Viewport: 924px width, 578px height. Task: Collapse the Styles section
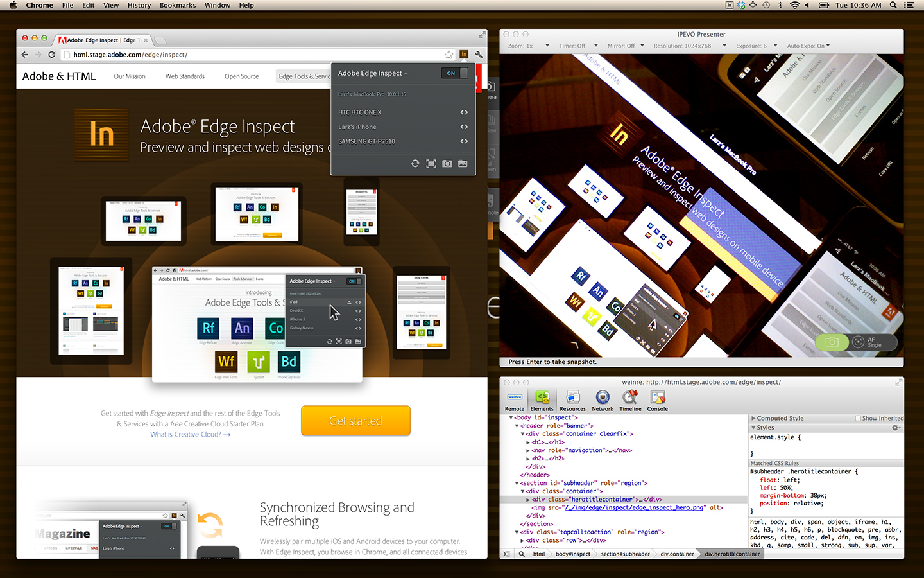tap(753, 428)
